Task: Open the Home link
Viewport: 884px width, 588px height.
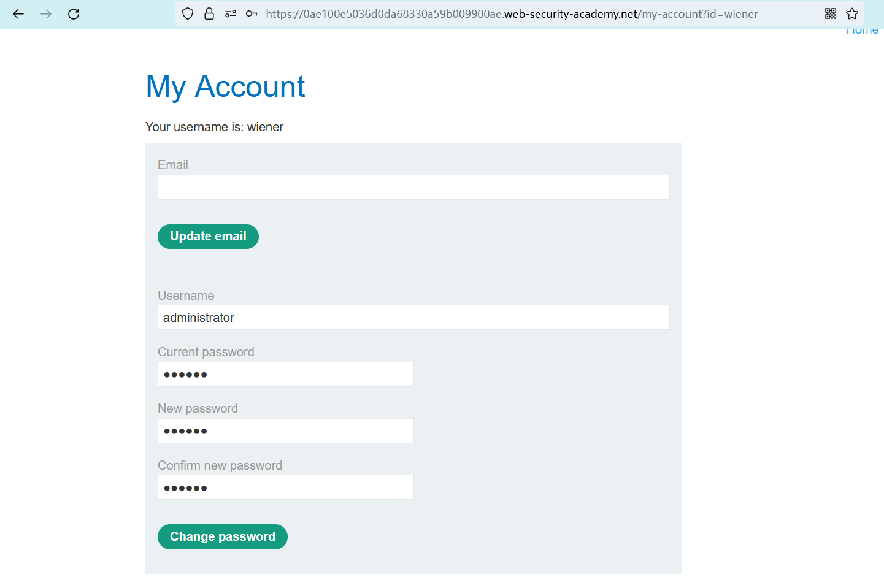Action: pos(862,31)
